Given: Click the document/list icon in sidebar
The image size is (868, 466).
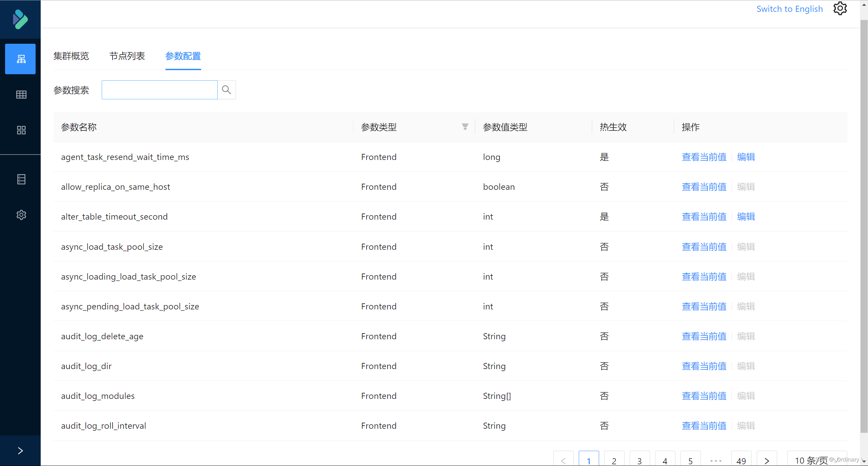Looking at the screenshot, I should (x=21, y=179).
